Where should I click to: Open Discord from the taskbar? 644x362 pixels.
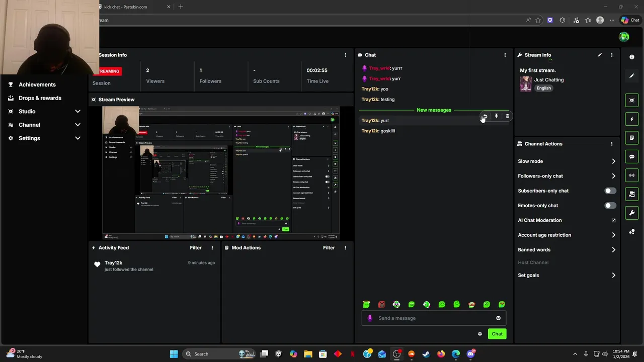(x=470, y=354)
